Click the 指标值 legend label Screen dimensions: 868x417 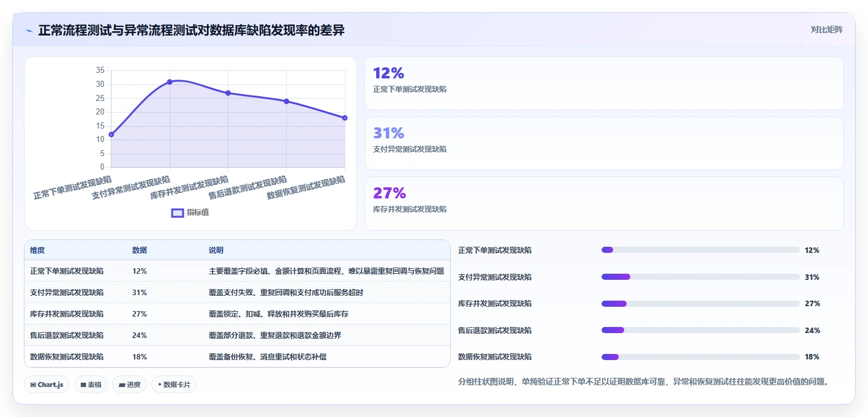click(198, 212)
